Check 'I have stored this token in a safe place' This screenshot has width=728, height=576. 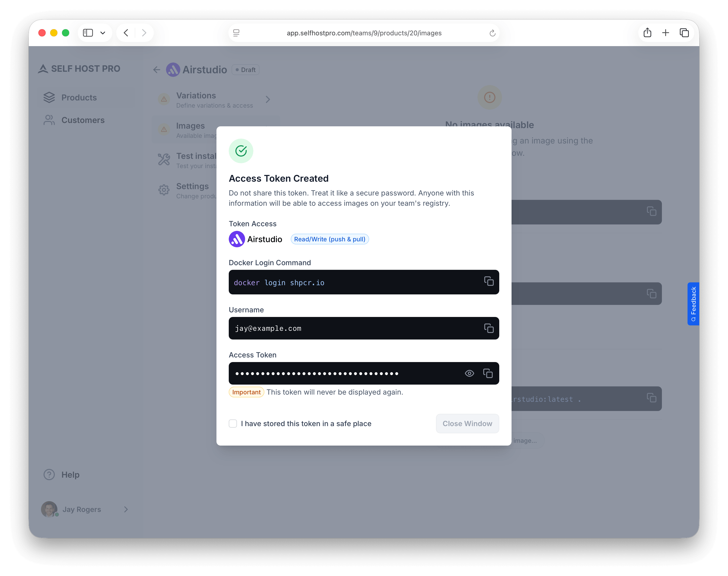233,423
